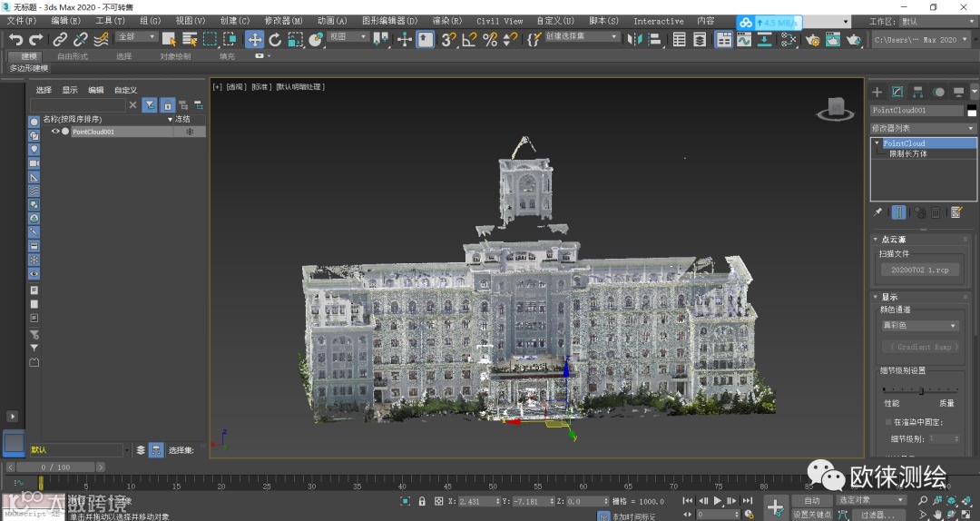Toggle visibility eye of PointCloud001

(54, 132)
